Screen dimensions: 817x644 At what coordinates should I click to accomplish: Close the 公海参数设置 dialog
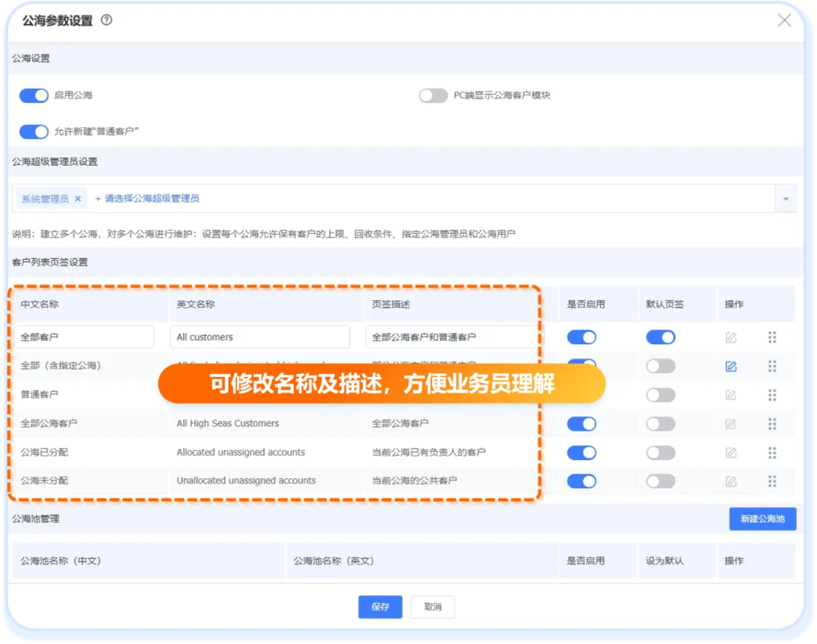point(784,20)
